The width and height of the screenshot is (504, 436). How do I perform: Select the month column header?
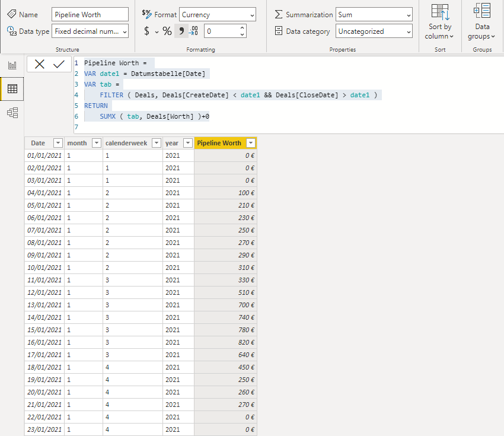click(x=77, y=143)
